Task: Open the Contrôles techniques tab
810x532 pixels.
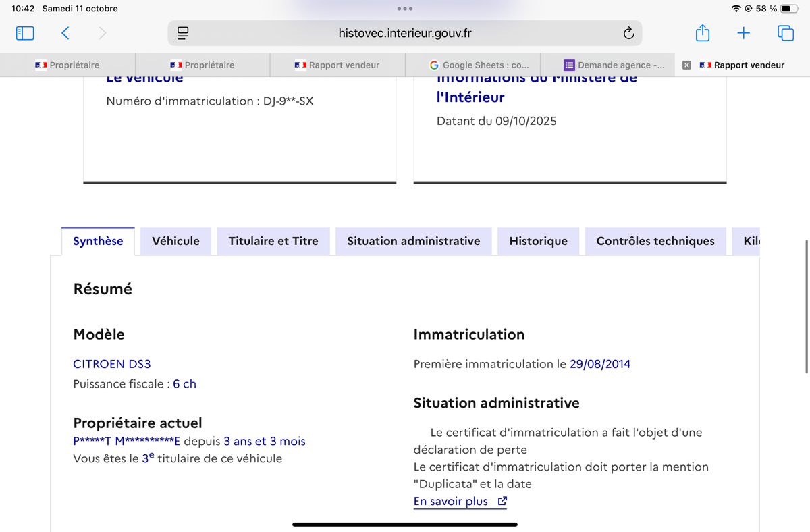Action: click(655, 241)
